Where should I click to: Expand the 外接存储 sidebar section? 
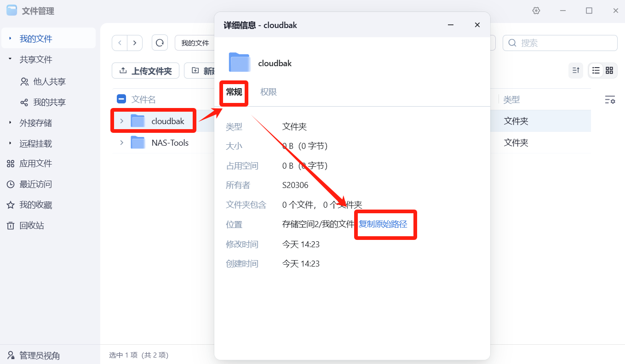[x=10, y=123]
